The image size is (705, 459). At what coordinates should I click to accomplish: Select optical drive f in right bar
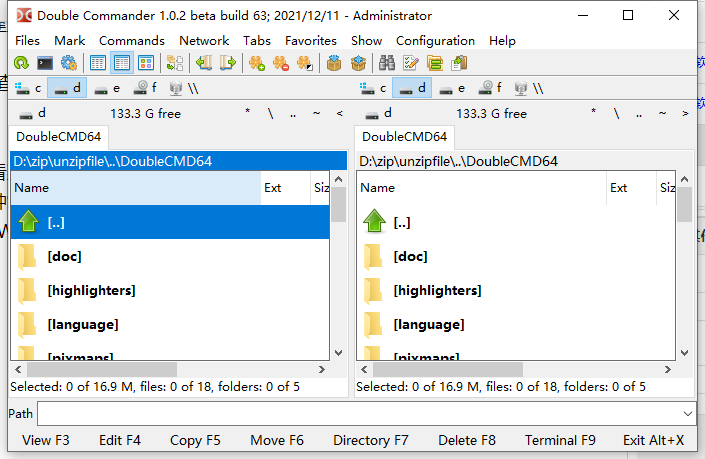pos(490,88)
